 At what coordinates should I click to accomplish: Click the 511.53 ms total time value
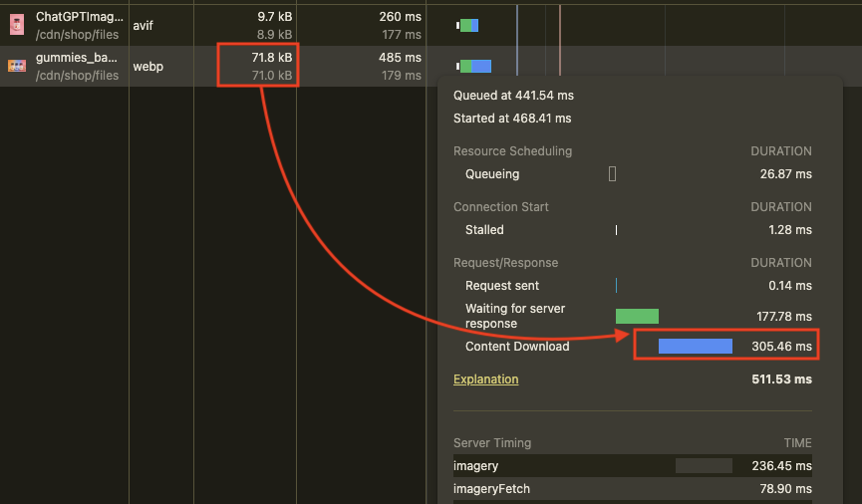click(781, 379)
